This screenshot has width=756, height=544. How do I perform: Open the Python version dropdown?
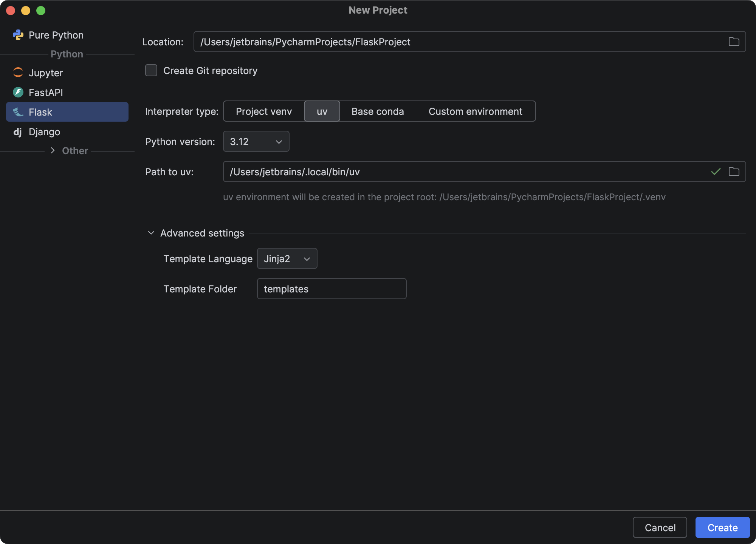[x=256, y=142]
